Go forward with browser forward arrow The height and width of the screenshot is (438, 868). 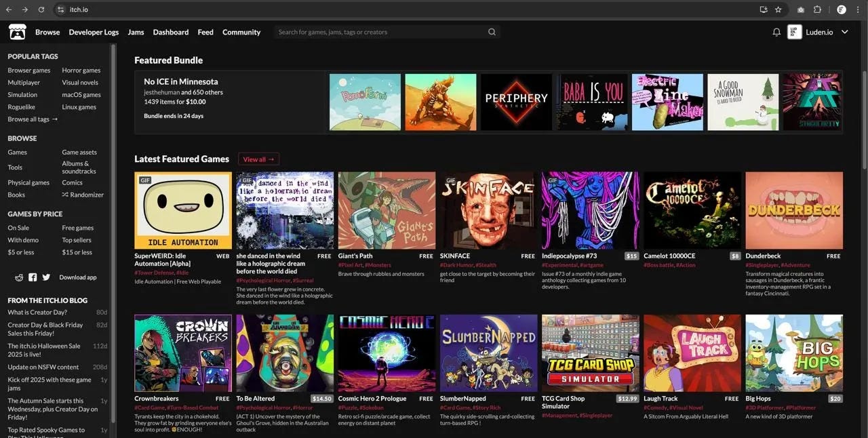coord(25,9)
